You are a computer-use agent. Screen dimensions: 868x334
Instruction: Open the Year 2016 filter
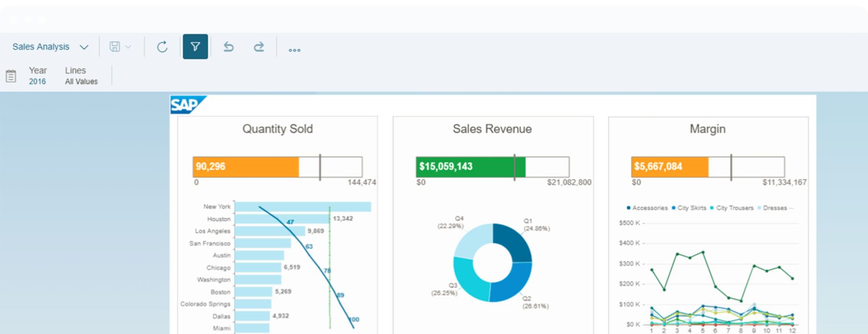tap(37, 76)
